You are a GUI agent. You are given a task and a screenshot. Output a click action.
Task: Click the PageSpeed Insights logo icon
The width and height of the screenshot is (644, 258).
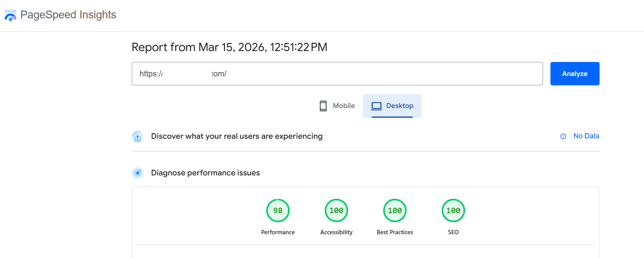[11, 16]
